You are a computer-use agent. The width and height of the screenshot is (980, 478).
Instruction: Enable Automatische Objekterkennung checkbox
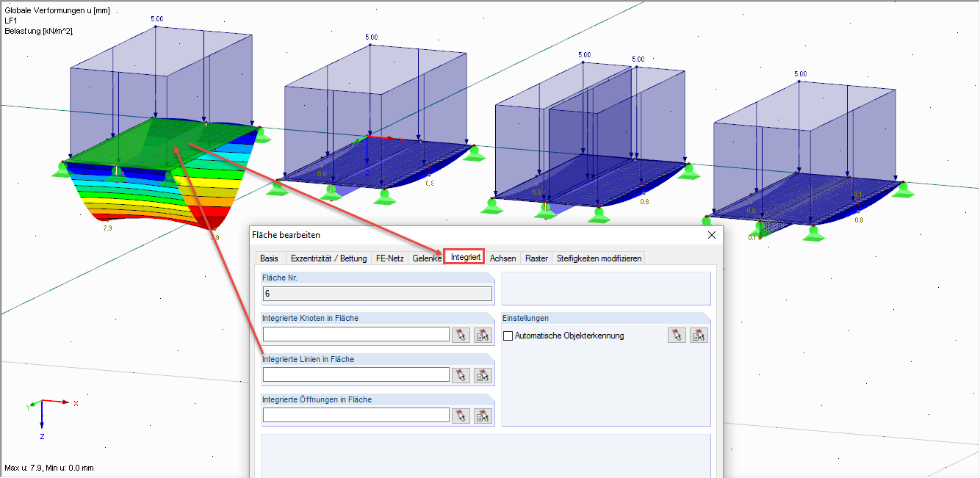(x=508, y=336)
